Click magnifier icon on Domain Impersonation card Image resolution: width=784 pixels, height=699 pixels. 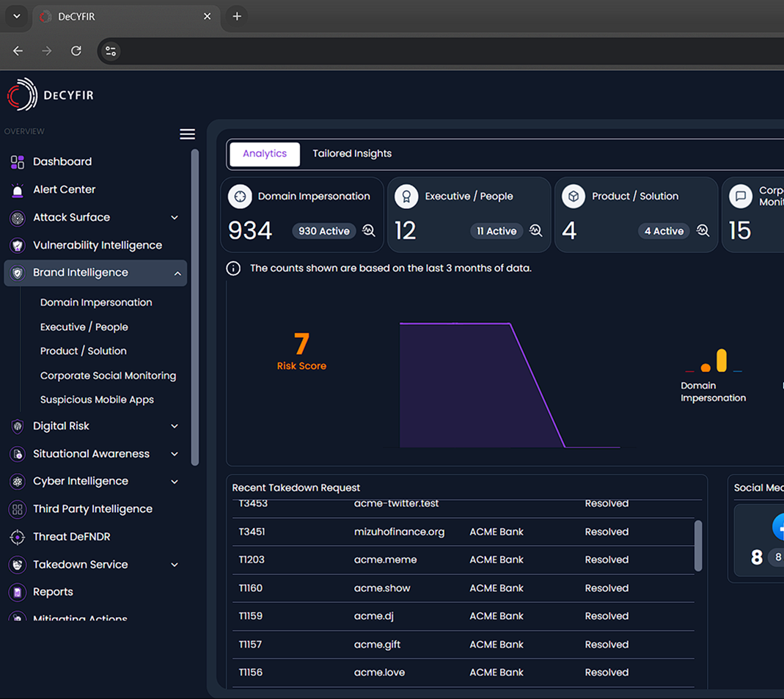[369, 231]
